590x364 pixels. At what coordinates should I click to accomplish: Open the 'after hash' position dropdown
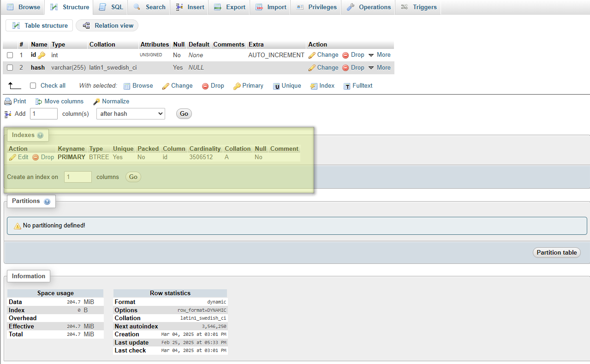(x=131, y=113)
